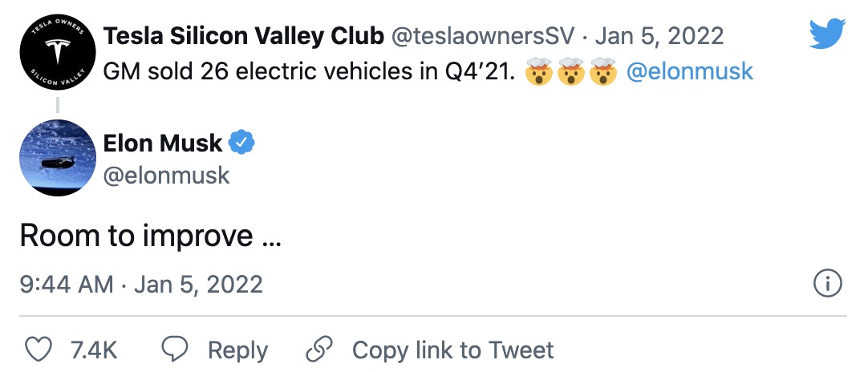Click the 7.4K likes count
The width and height of the screenshot is (868, 372).
tap(94, 350)
